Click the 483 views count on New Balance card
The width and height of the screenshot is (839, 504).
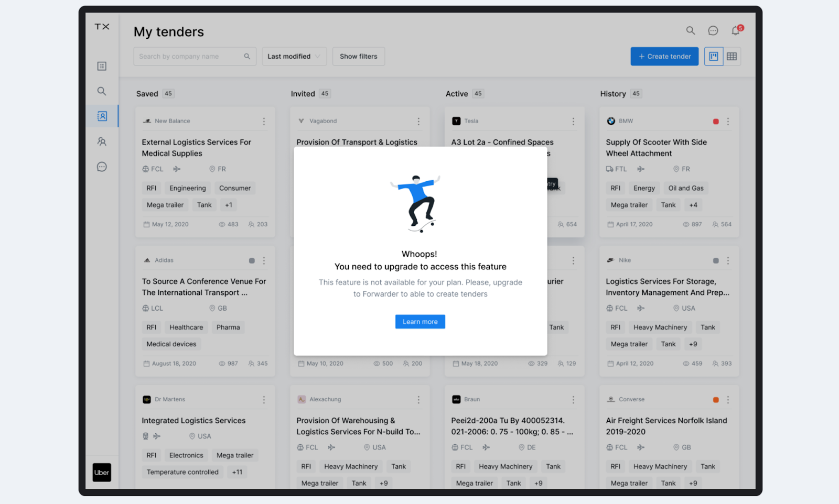coord(229,224)
